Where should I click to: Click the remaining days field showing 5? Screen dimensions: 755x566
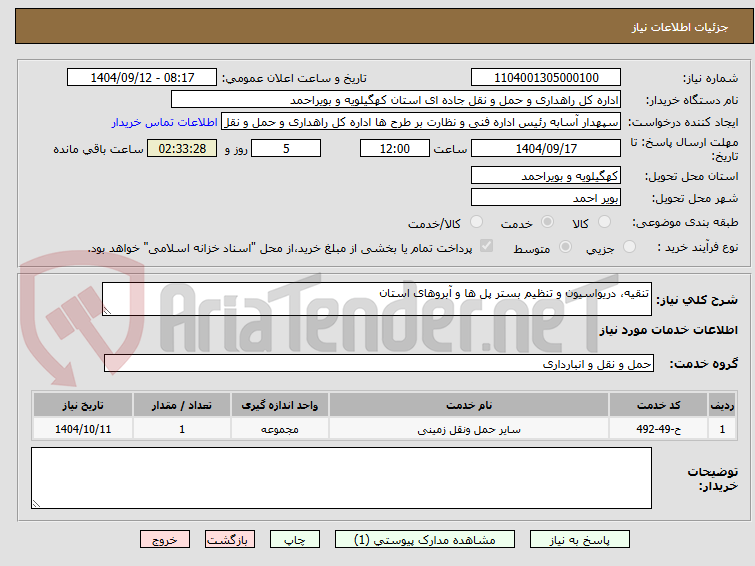coord(286,148)
